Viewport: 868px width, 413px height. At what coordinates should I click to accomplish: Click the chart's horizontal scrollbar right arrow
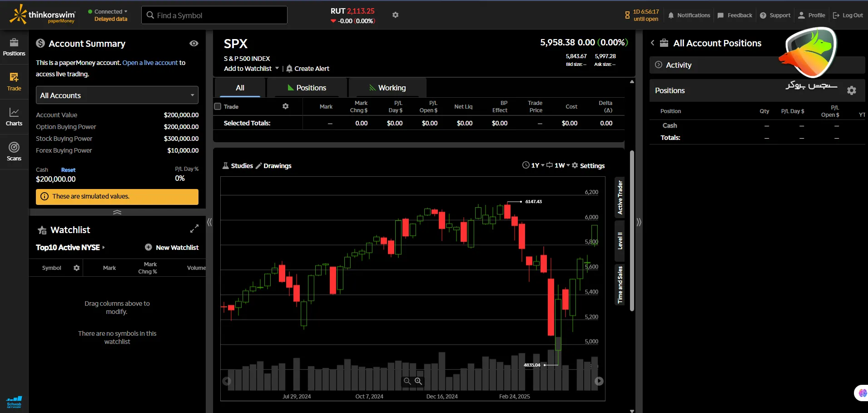600,381
